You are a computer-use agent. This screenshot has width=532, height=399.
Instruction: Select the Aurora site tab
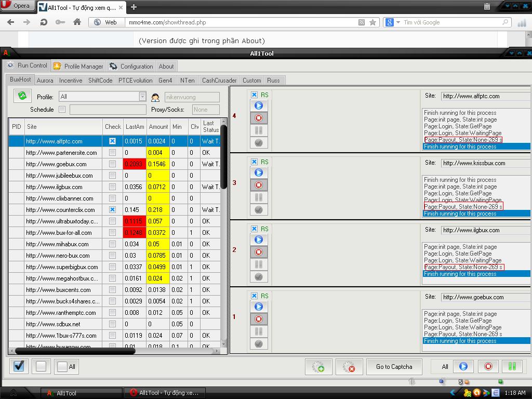point(45,81)
